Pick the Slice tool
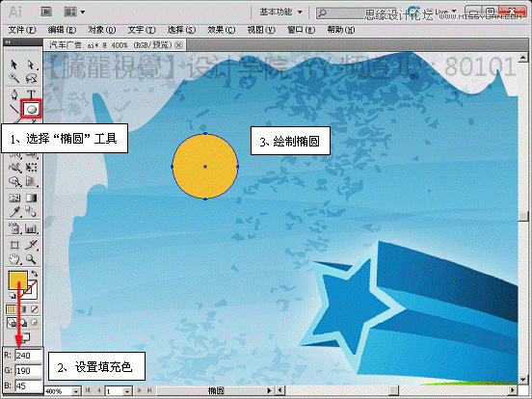 point(31,245)
